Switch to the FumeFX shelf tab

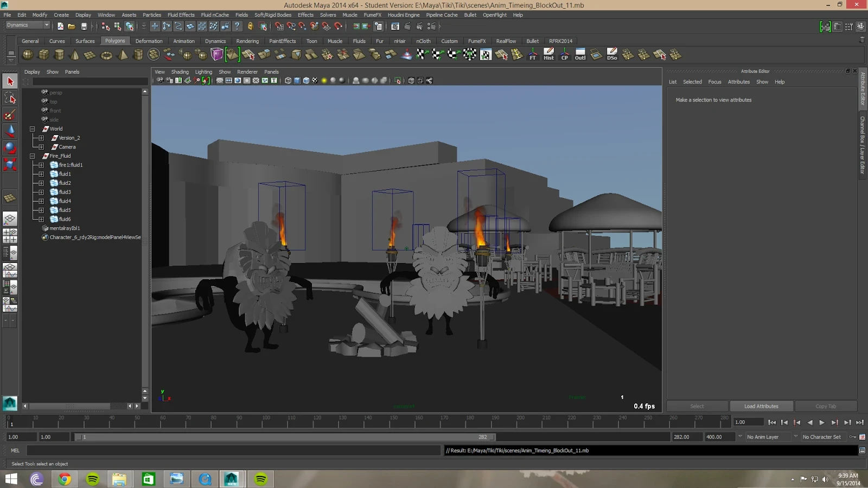coord(477,41)
